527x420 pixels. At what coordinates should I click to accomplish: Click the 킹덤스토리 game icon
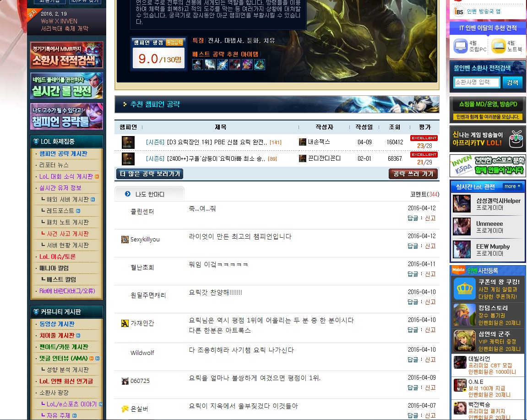click(x=464, y=315)
